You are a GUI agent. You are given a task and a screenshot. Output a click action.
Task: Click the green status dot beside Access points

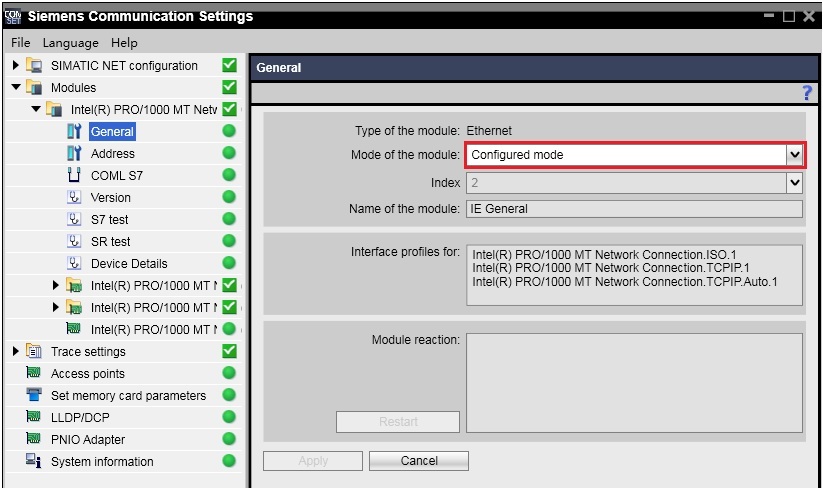pyautogui.click(x=229, y=373)
